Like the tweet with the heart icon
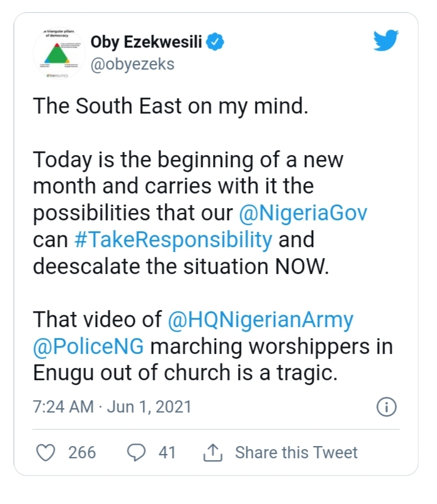The height and width of the screenshot is (504, 437). click(x=46, y=452)
